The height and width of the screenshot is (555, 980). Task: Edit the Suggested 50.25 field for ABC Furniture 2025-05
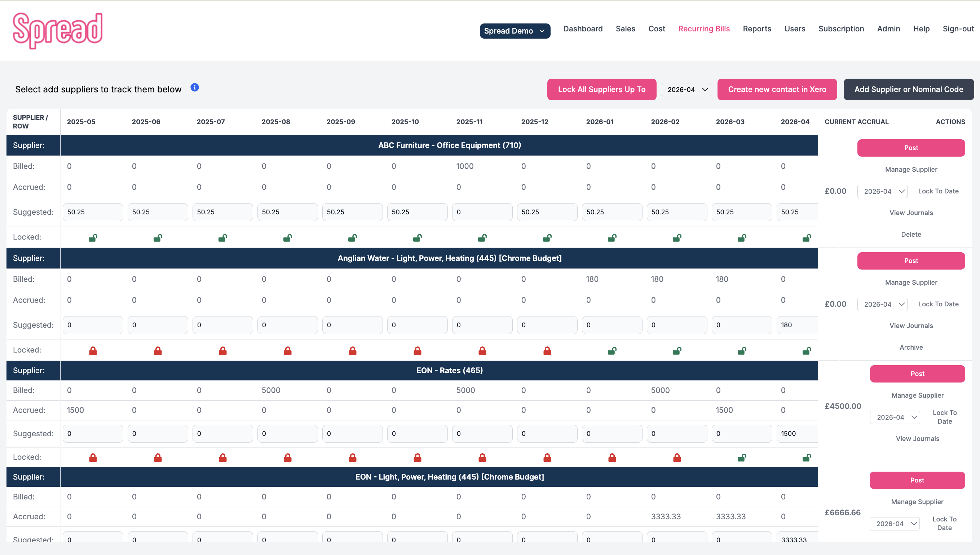93,212
